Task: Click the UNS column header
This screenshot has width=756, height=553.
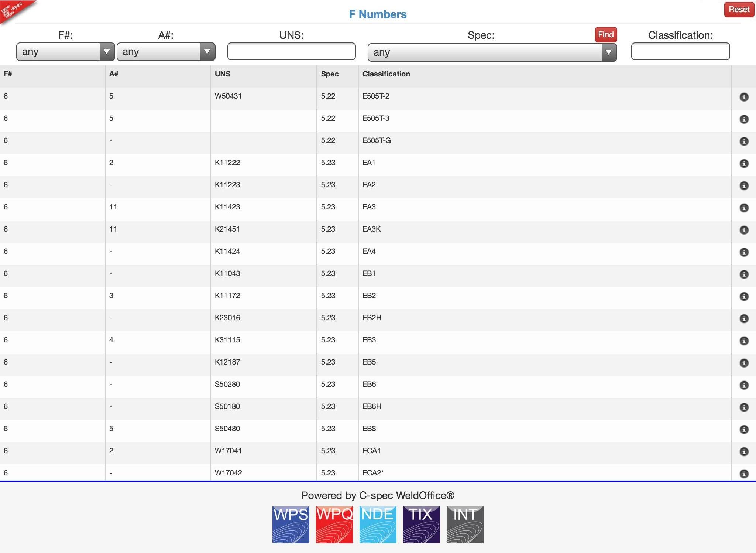Action: [223, 74]
